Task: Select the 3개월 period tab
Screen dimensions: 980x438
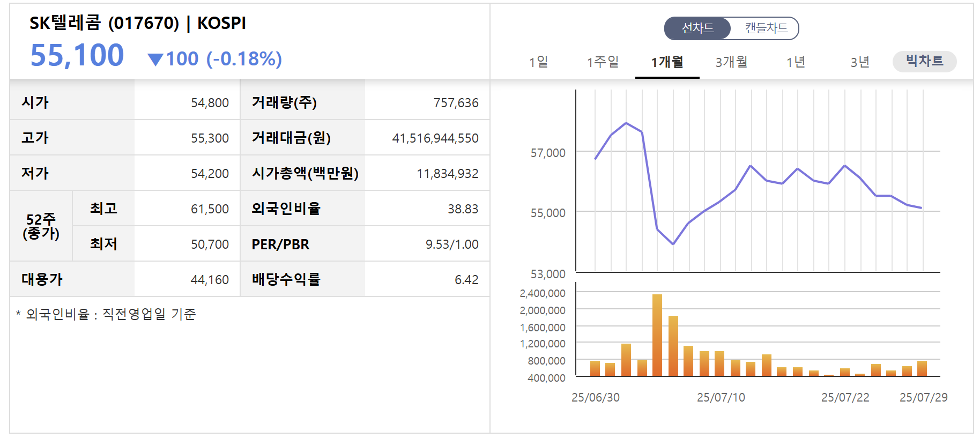Action: (731, 62)
